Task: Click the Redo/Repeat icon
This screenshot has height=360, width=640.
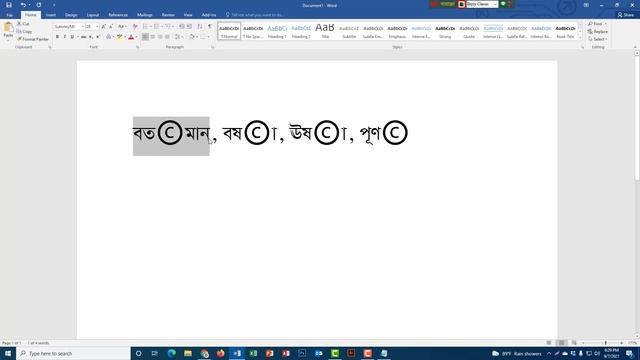Action: click(39, 5)
